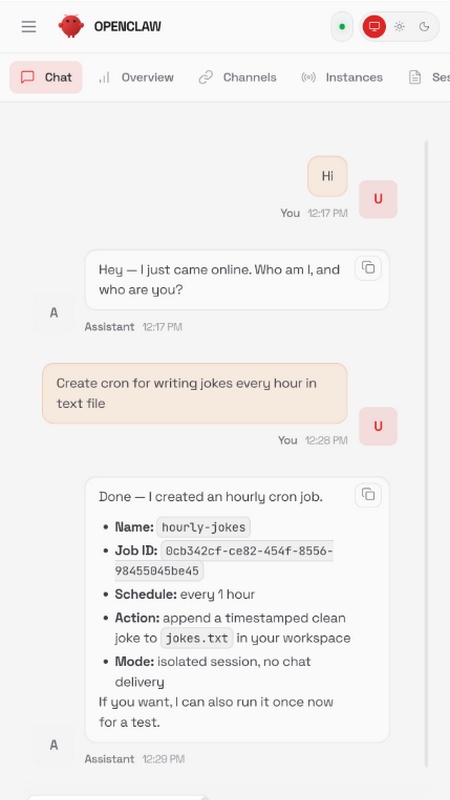The width and height of the screenshot is (450, 800).
Task: Select the system theme monitor icon
Action: 374,27
